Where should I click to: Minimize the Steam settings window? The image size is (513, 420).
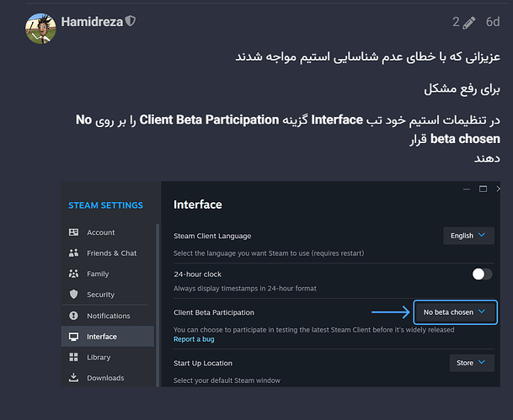(x=467, y=189)
